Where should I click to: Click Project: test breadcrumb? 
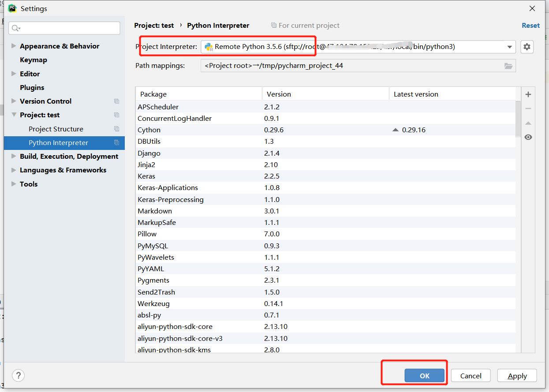[154, 26]
